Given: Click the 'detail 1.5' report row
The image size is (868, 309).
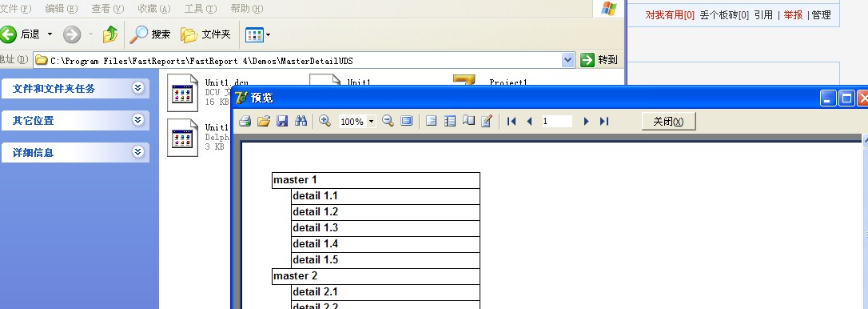Looking at the screenshot, I should pyautogui.click(x=385, y=260).
